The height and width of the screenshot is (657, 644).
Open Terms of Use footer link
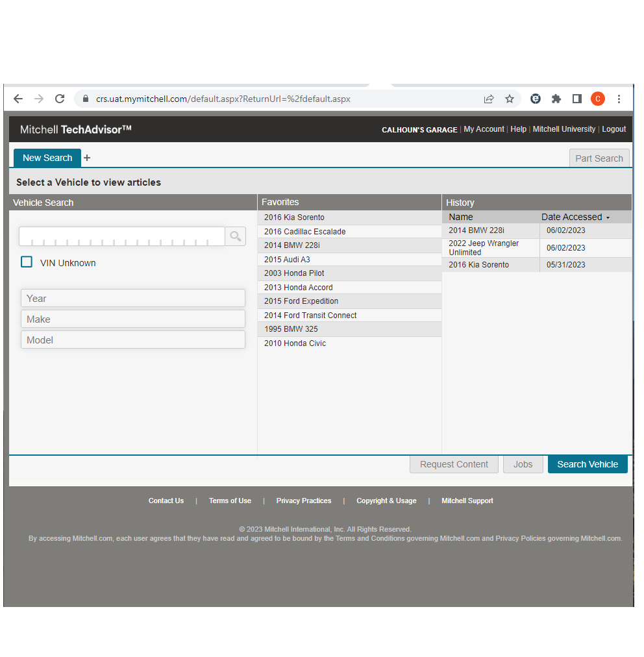pyautogui.click(x=230, y=501)
